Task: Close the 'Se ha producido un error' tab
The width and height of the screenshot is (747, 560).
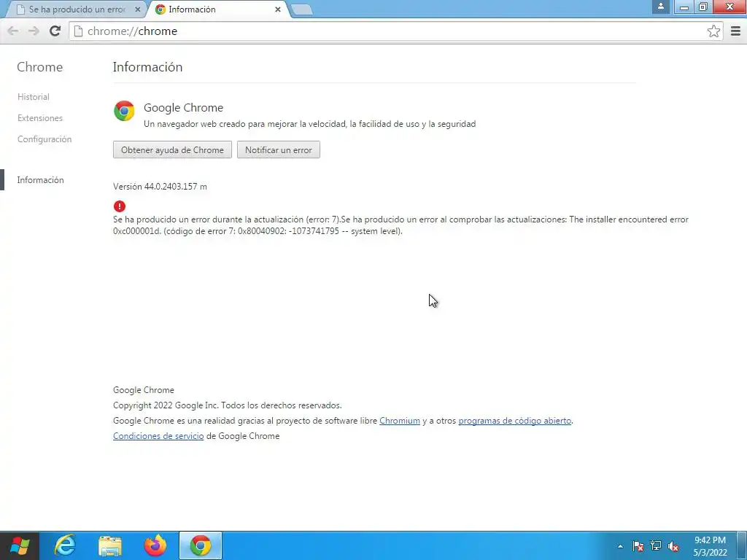Action: [x=138, y=9]
